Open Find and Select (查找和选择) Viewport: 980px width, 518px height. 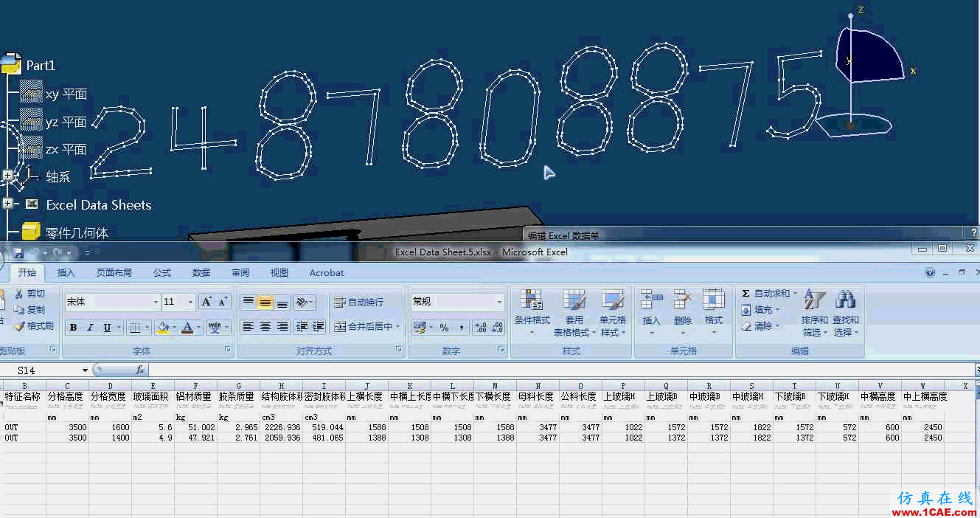coord(846,313)
